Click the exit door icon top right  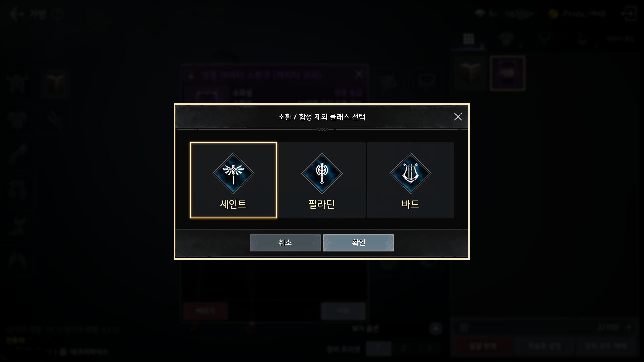(629, 14)
